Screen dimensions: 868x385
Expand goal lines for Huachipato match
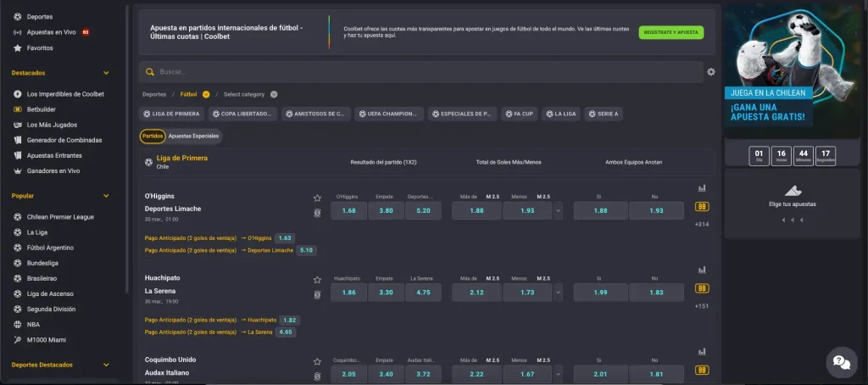558,293
